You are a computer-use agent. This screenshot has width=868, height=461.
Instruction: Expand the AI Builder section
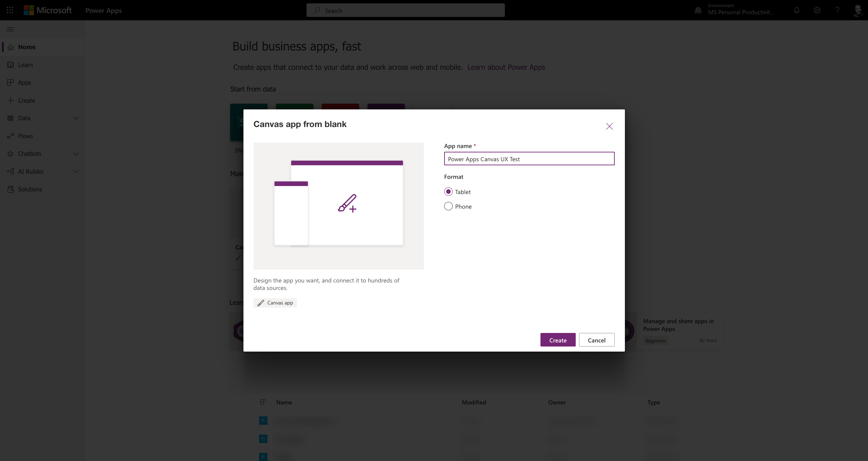(x=76, y=171)
